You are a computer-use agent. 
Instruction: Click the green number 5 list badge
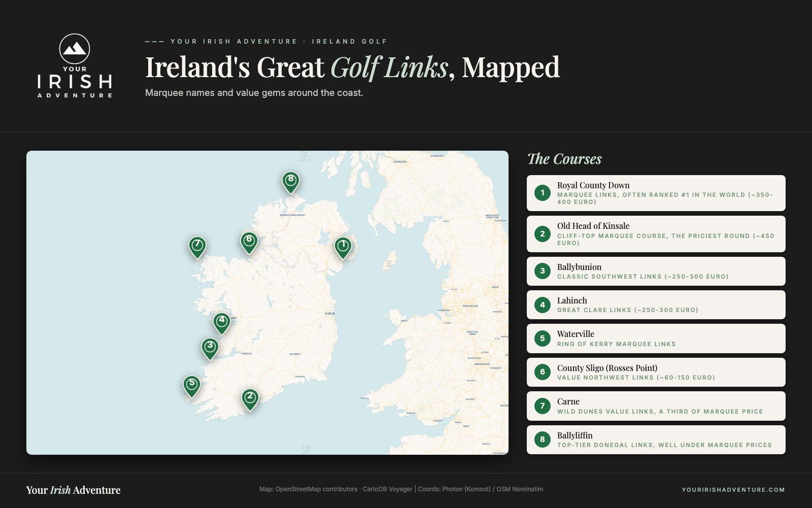click(x=543, y=338)
